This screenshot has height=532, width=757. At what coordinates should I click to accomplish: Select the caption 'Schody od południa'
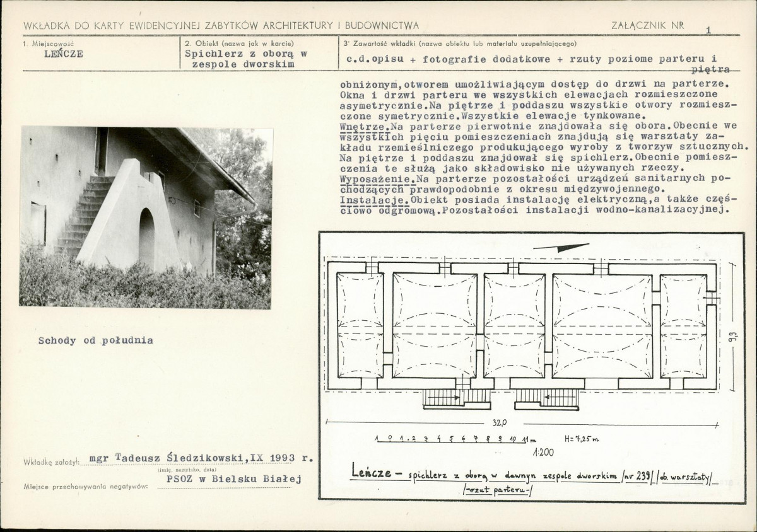95,340
